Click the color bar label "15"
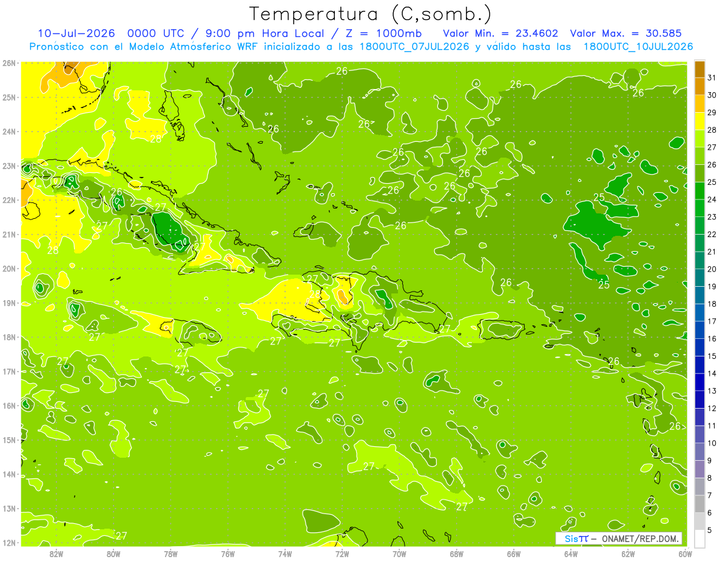 coord(712,356)
